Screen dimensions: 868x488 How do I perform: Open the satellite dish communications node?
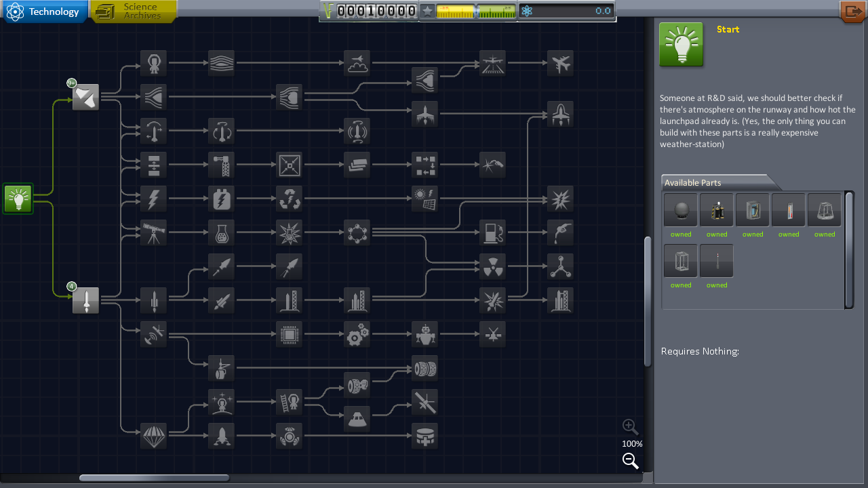click(x=153, y=334)
